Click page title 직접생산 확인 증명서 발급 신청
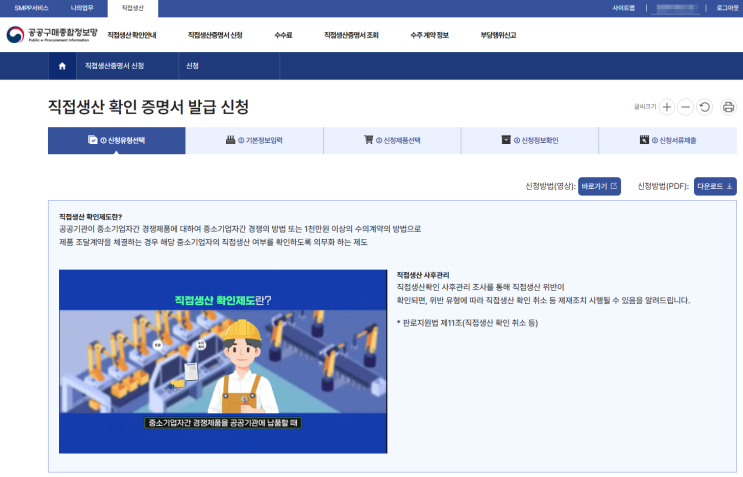743x477 pixels. pos(148,107)
